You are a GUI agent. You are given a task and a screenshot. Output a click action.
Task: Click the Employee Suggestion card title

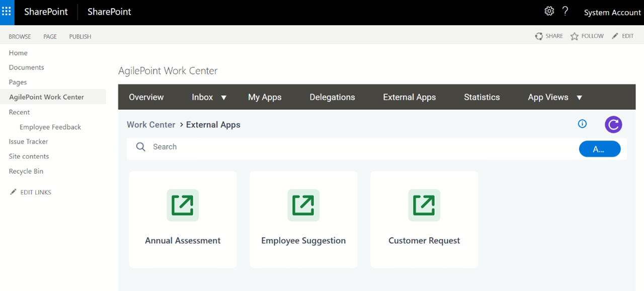pyautogui.click(x=303, y=241)
